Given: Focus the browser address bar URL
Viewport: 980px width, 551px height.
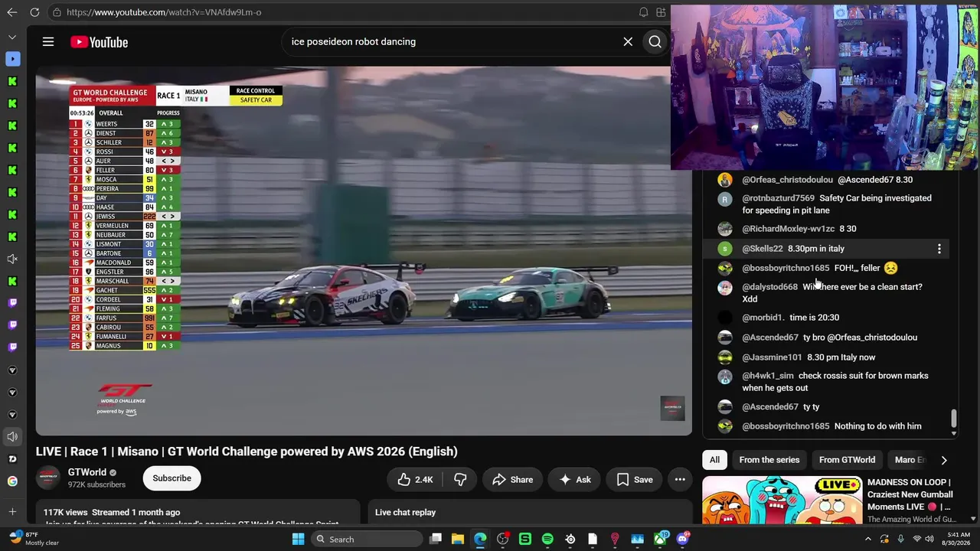Looking at the screenshot, I should [164, 12].
